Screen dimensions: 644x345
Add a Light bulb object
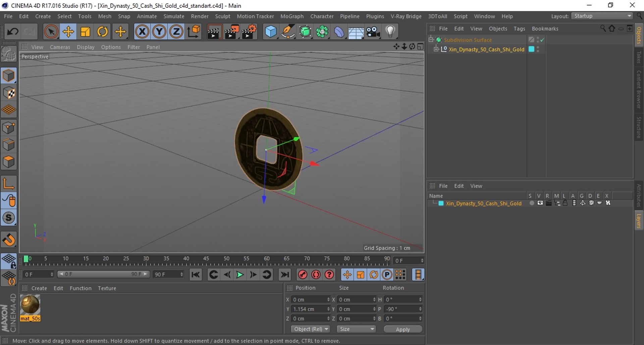(390, 32)
